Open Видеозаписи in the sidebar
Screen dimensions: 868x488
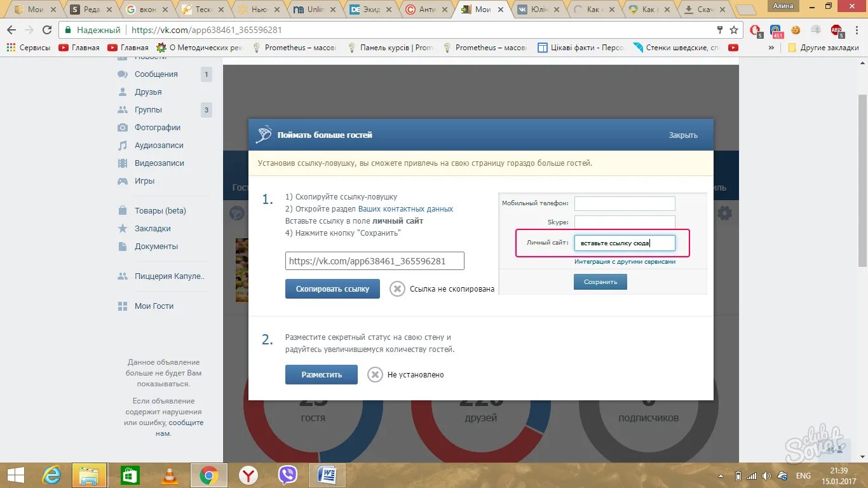click(159, 163)
